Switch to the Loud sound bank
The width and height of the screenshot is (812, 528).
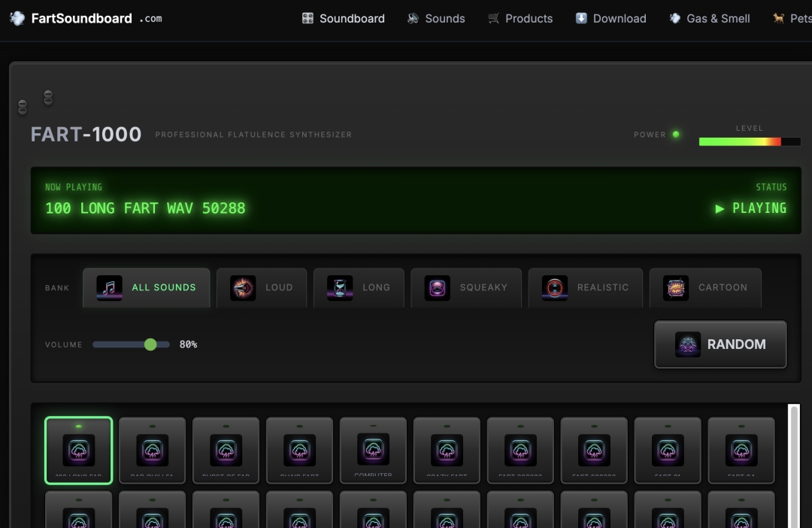pyautogui.click(x=262, y=287)
